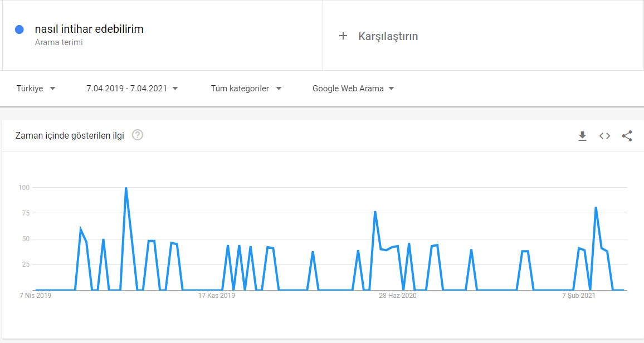This screenshot has width=644, height=343.
Task: Click the 'Arama terimi' label under the query
Action: coord(58,42)
